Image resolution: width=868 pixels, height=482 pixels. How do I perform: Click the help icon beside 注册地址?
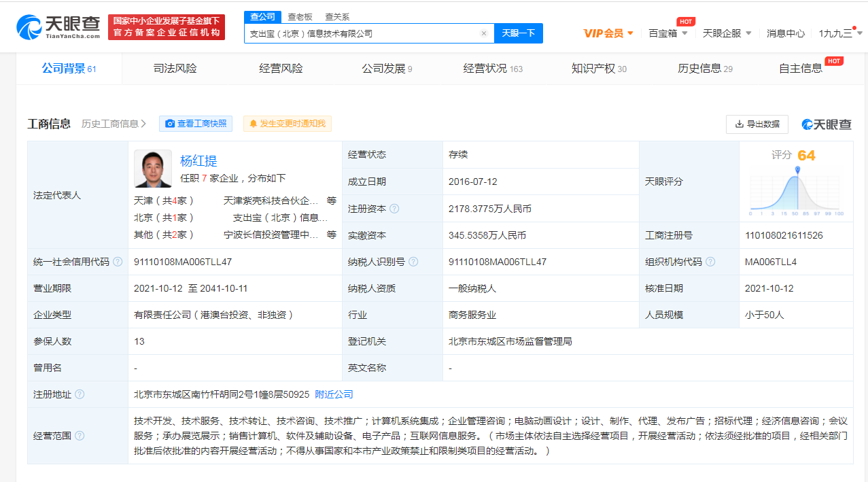[80, 394]
